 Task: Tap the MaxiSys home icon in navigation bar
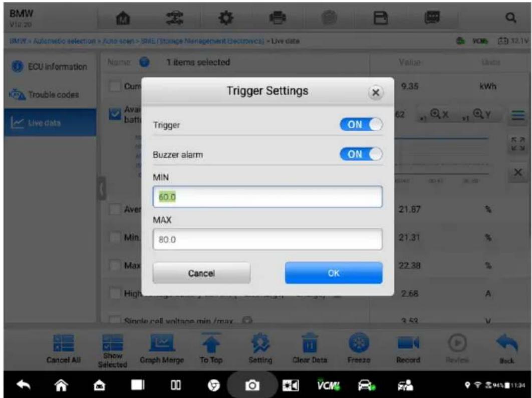coord(99,385)
